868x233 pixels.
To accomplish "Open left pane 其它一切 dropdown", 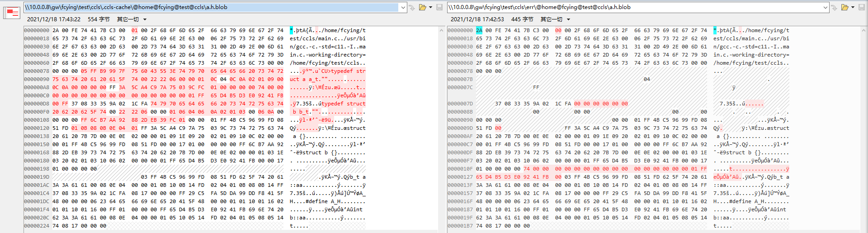I will 132,19.
